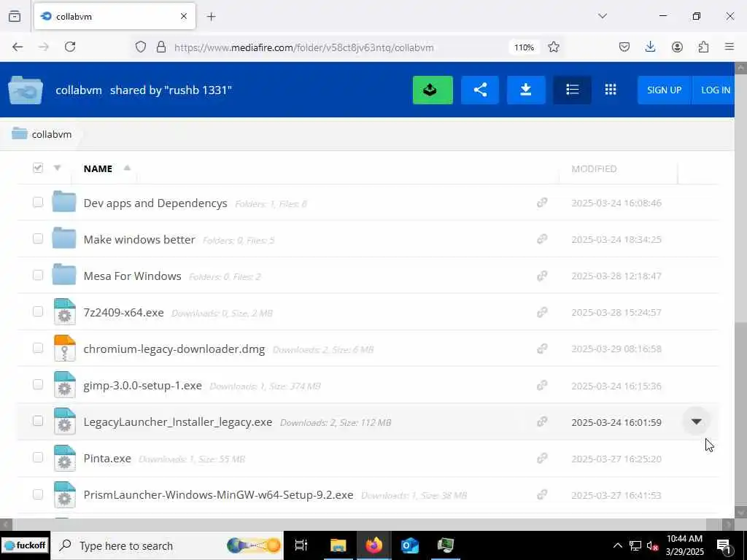This screenshot has width=747, height=560.
Task: Click the horizontal scrollbar at bottom
Action: point(360,524)
